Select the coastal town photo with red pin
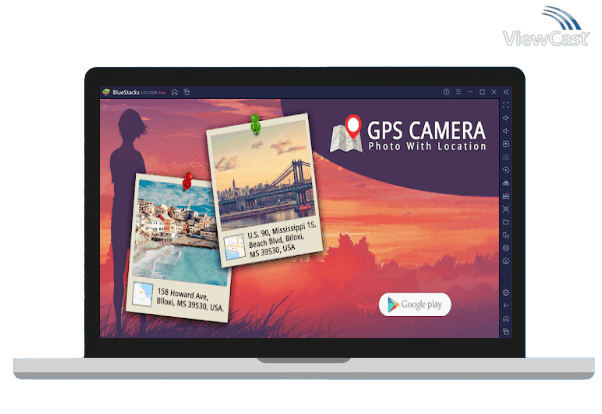The width and height of the screenshot is (602, 414). pos(179,248)
